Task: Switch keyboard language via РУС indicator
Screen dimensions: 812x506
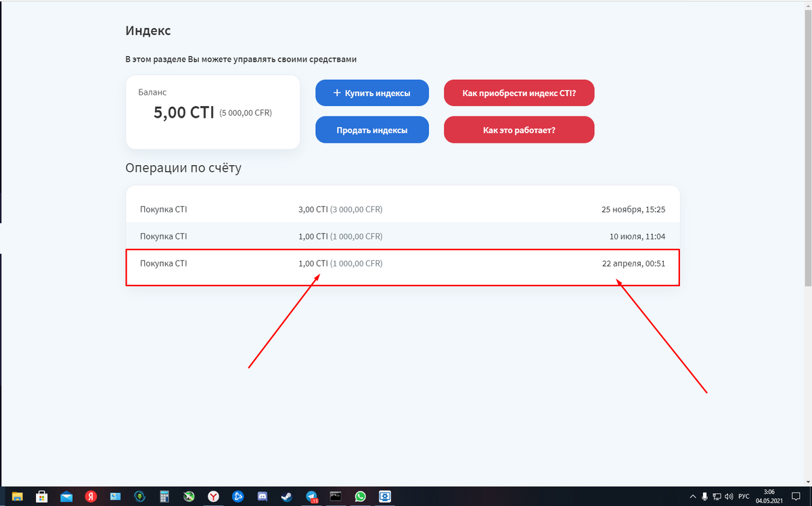Action: [x=744, y=497]
